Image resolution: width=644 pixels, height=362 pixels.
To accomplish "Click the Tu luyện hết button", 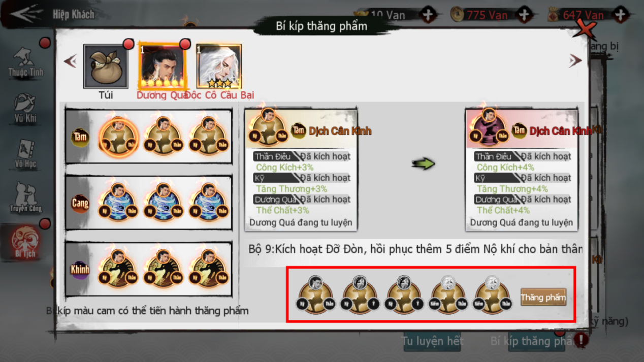I will (432, 341).
